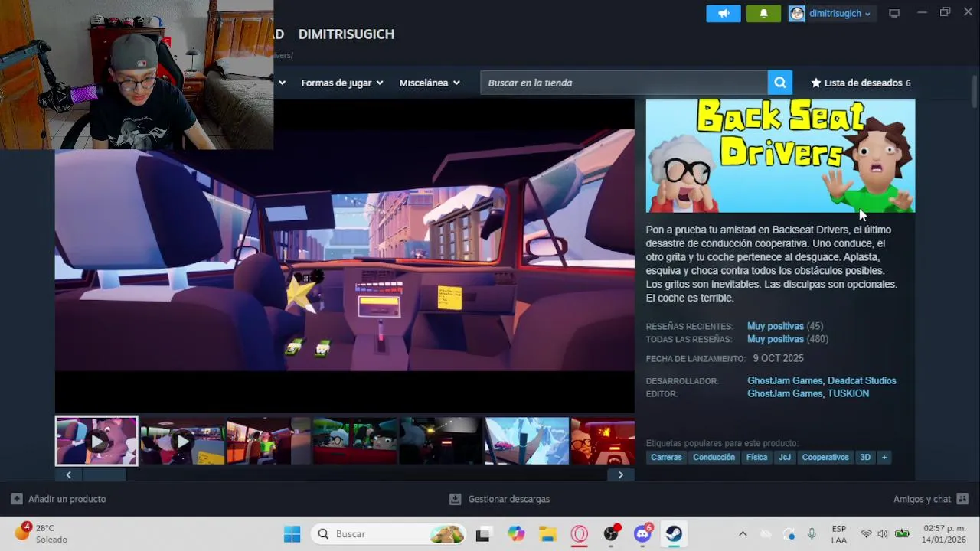Select fifth dark night thumbnail
The image size is (980, 551).
441,441
